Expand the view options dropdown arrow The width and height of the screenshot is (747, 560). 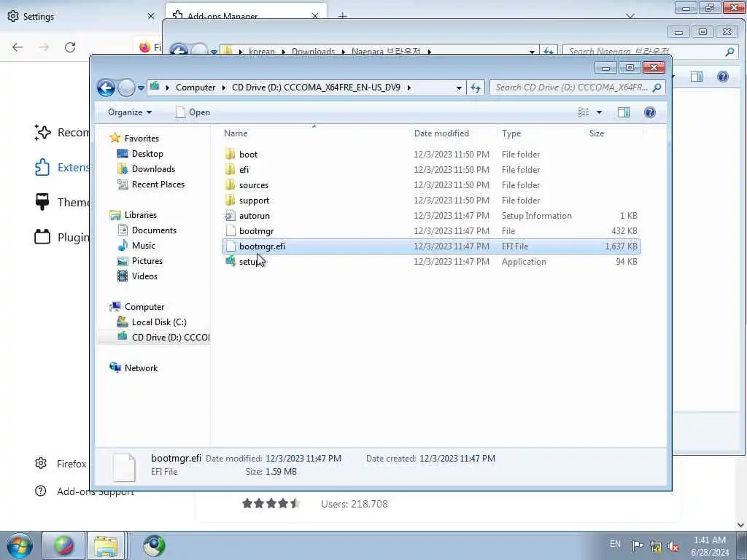tap(600, 112)
